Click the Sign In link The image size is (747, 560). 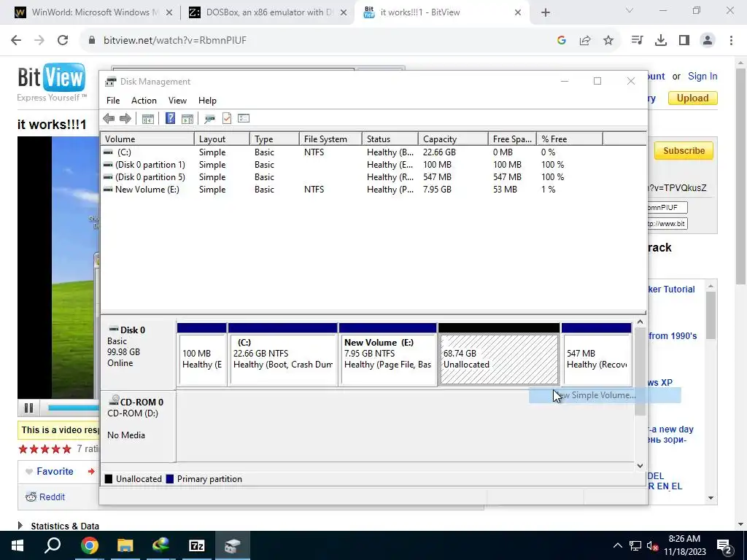(703, 76)
